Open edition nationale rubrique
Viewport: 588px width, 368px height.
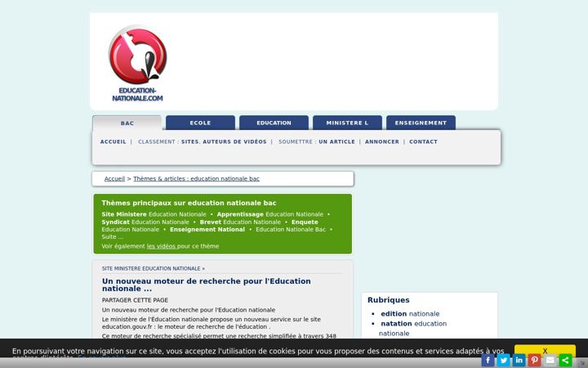pos(410,313)
